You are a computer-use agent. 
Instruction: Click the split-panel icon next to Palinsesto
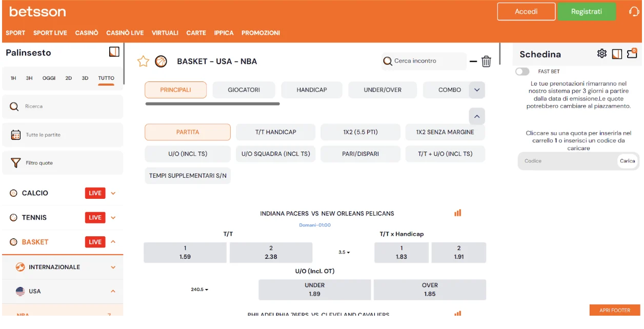114,51
